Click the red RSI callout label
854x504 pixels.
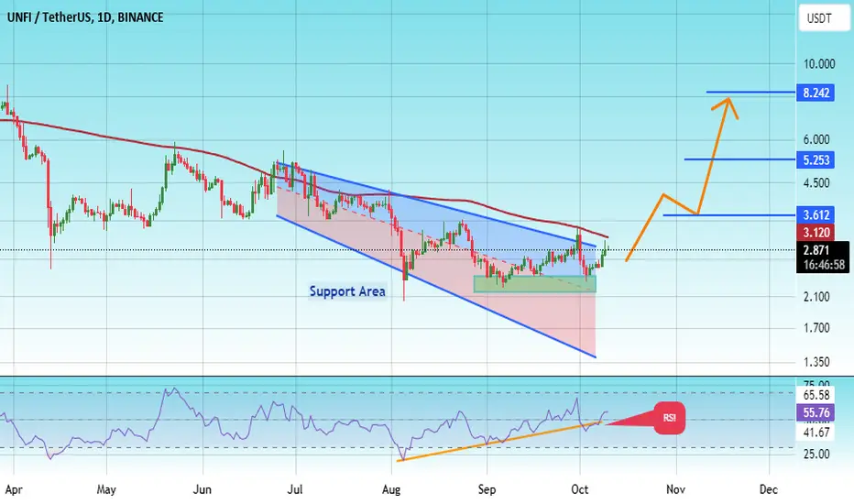tap(669, 418)
